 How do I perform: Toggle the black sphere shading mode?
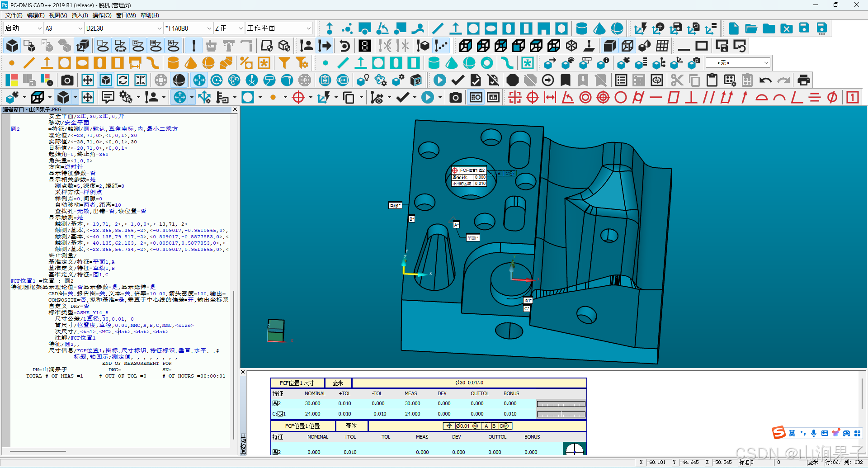tap(179, 80)
